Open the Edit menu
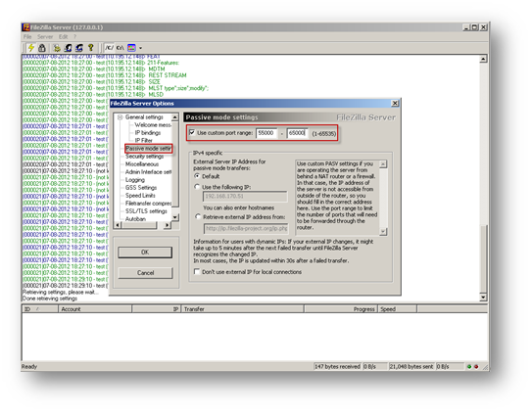532x413 pixels. 63,36
